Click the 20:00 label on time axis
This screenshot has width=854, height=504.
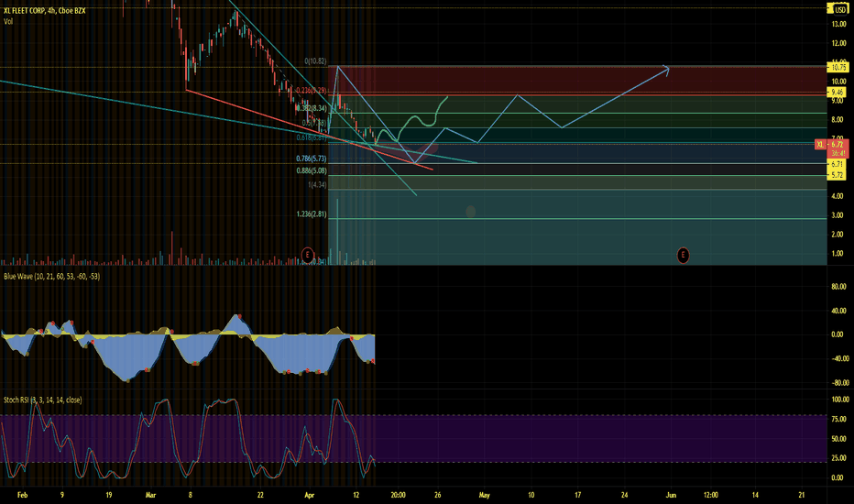click(x=398, y=495)
